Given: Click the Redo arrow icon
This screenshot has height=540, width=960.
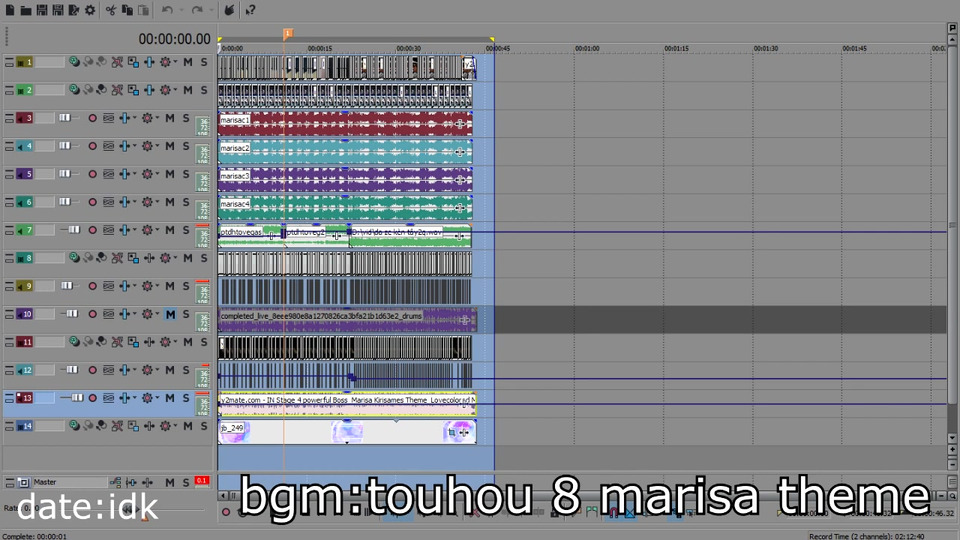Looking at the screenshot, I should pyautogui.click(x=197, y=10).
